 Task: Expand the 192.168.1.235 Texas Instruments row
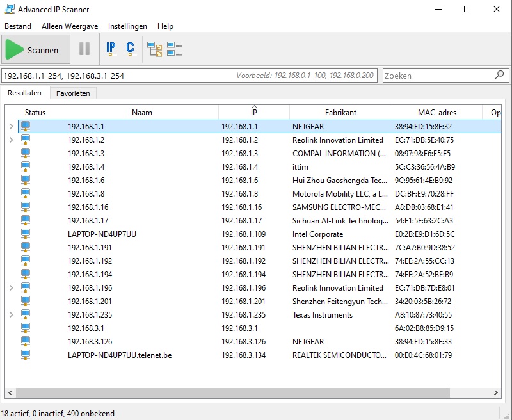pos(11,315)
